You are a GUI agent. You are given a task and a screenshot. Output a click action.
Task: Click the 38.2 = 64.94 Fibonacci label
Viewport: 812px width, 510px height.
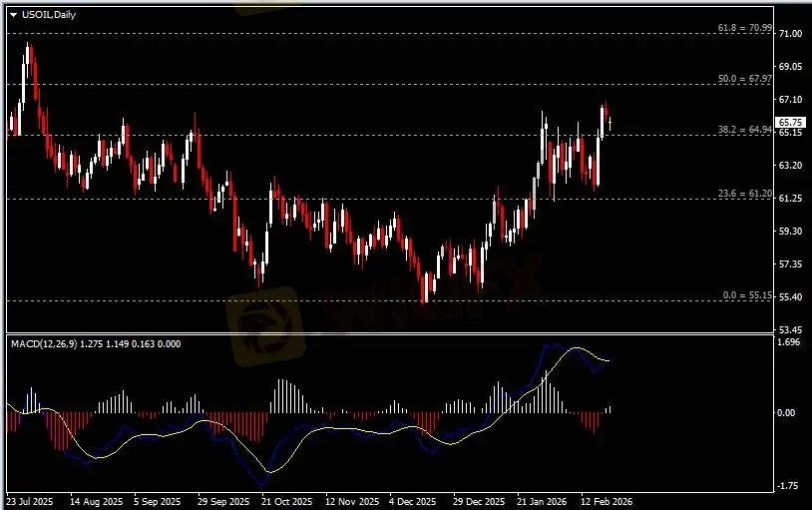[745, 129]
